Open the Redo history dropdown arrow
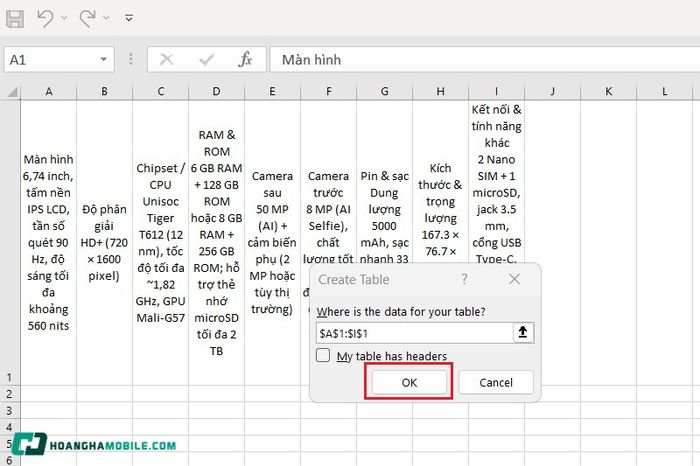This screenshot has width=700, height=466. [106, 18]
